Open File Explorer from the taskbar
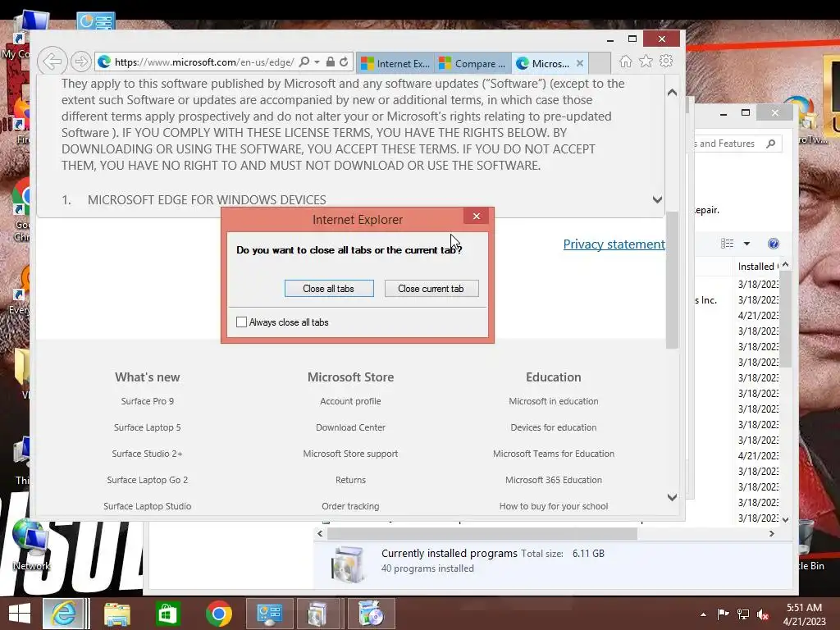 click(117, 614)
